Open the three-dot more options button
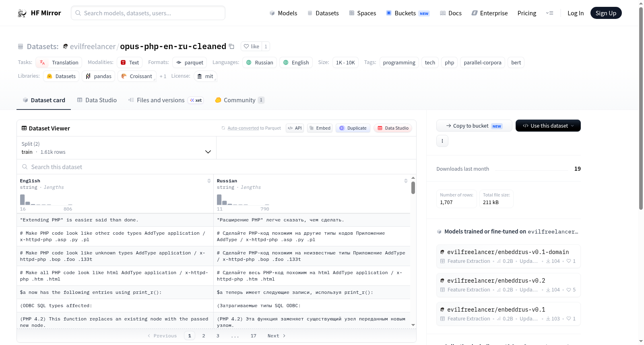This screenshot has height=345, width=644. [x=442, y=141]
